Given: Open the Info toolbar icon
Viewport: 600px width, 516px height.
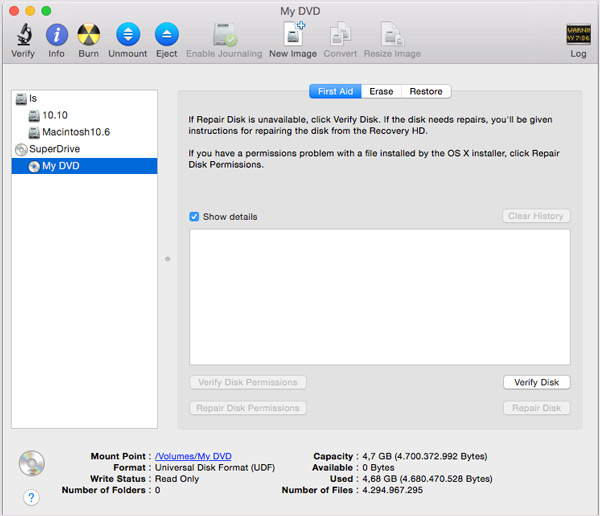Looking at the screenshot, I should pos(57,35).
